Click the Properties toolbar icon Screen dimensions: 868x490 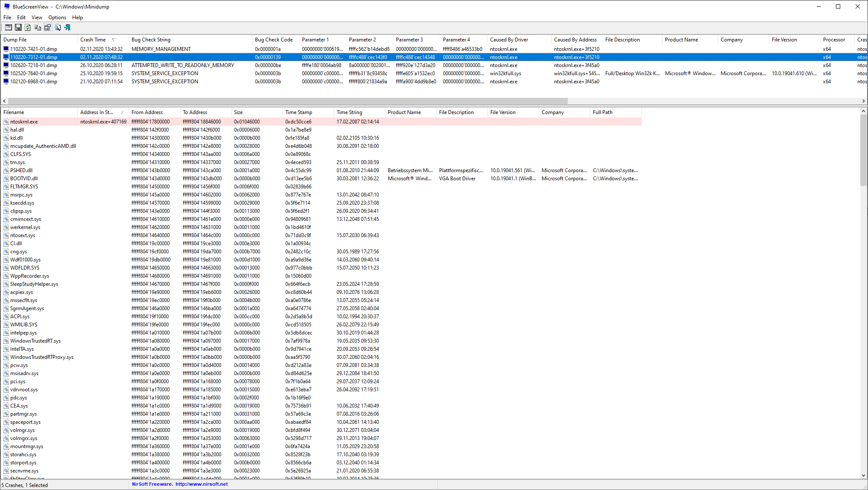tap(47, 27)
